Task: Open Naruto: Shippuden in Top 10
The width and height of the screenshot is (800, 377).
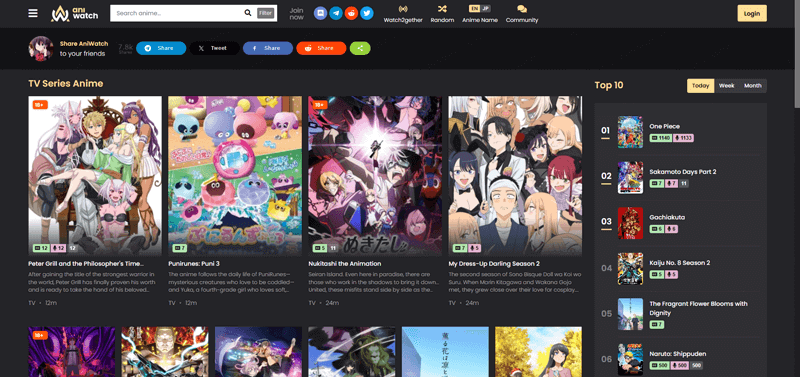Action: tap(678, 354)
